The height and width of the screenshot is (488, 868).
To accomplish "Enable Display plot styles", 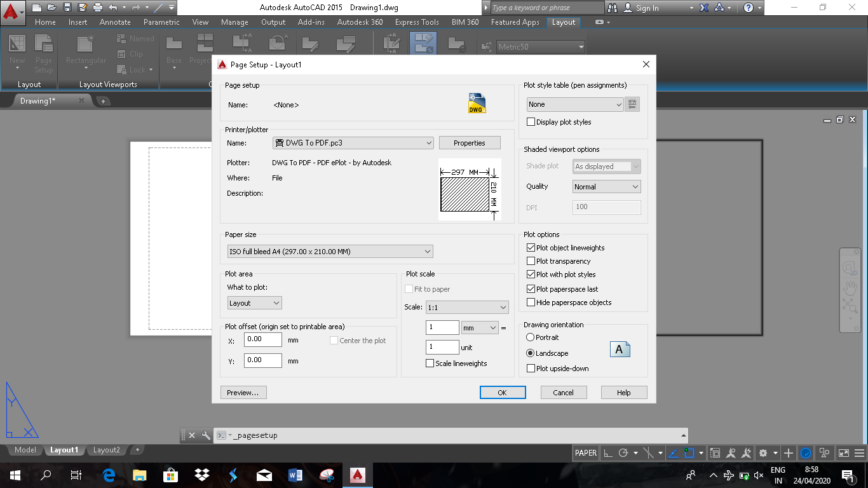I will (531, 121).
